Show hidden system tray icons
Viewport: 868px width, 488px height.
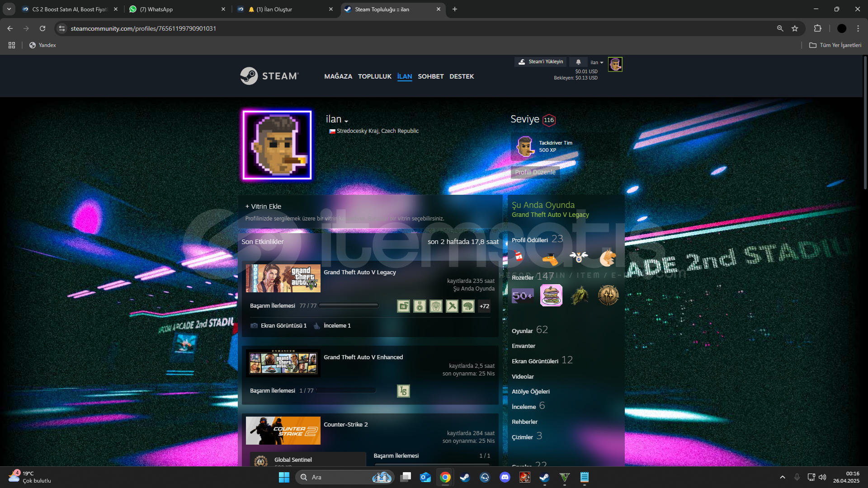(783, 477)
